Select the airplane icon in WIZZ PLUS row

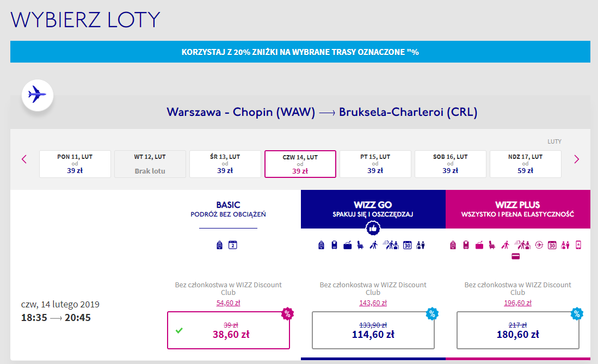coord(539,244)
